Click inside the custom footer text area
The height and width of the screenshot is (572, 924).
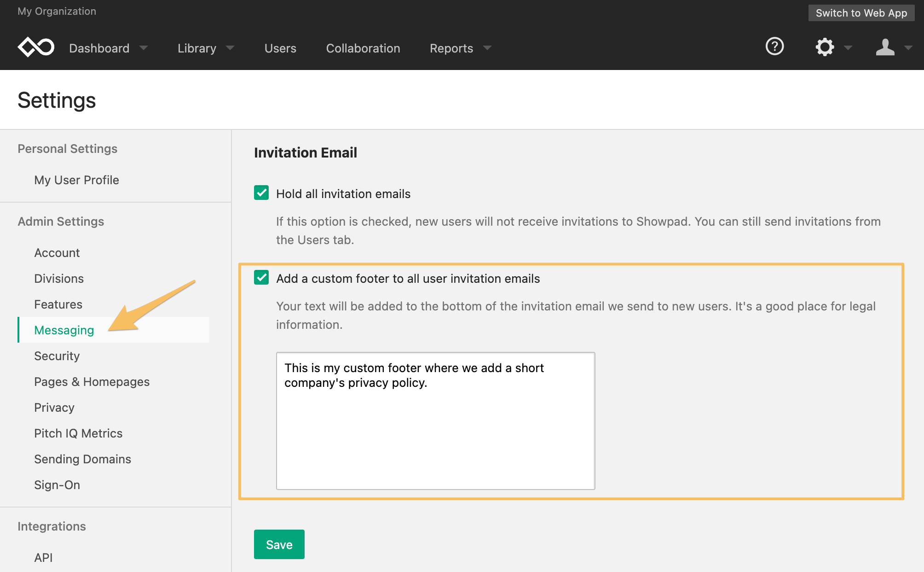[x=435, y=421]
